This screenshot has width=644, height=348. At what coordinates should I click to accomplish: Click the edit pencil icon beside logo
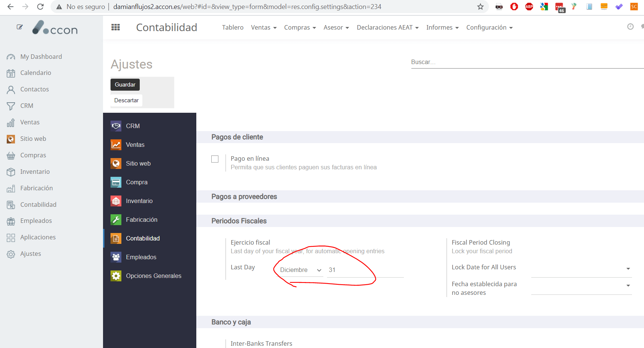click(x=19, y=27)
